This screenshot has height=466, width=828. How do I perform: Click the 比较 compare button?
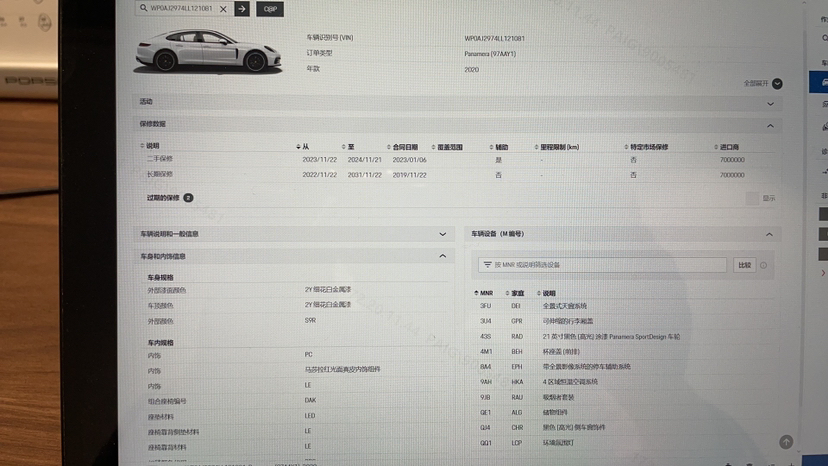pos(744,265)
